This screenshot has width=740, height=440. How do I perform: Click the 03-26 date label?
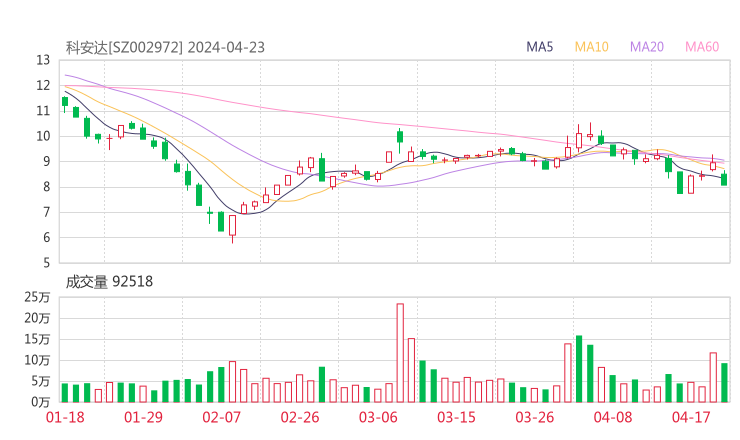pos(534,417)
